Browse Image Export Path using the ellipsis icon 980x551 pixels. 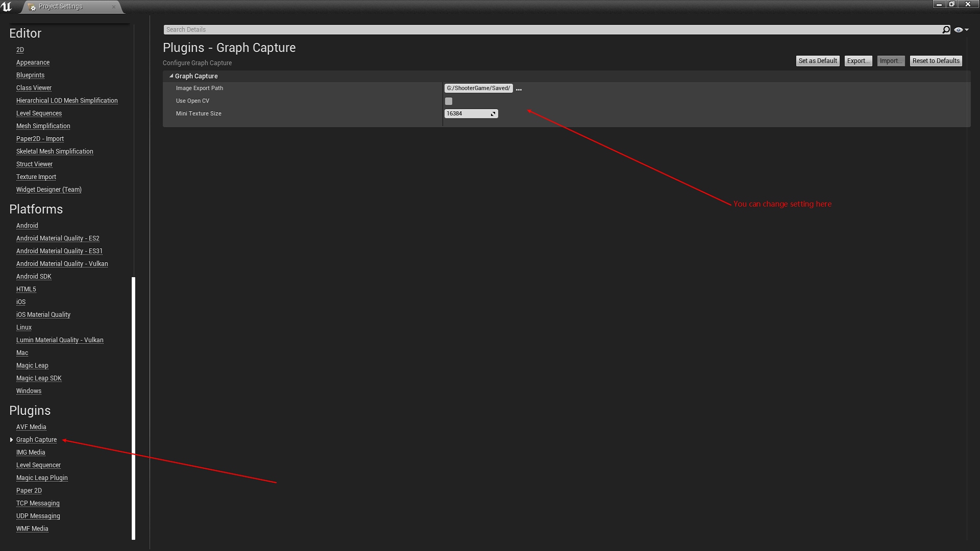519,88
